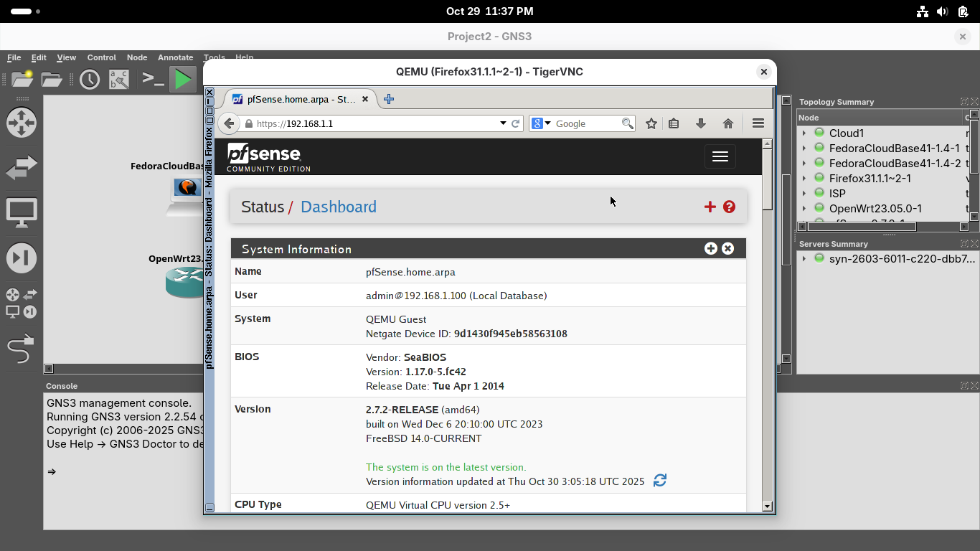Expand the Cloud1 node in Topology Summary
Viewport: 980px width, 551px height.
(804, 133)
